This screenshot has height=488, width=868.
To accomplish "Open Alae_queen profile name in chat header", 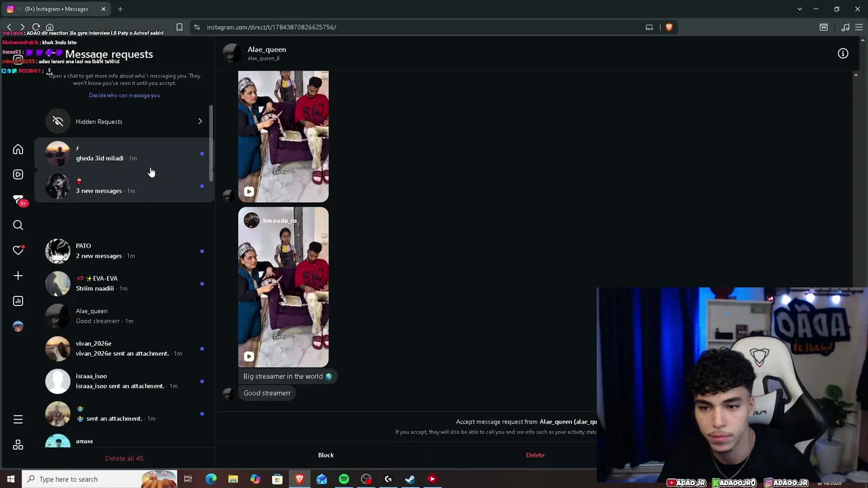I will 267,49.
